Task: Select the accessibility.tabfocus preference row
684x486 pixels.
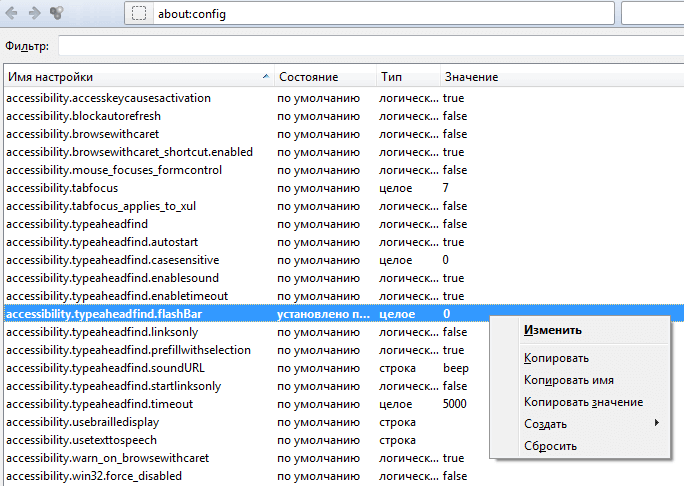Action: [x=139, y=188]
